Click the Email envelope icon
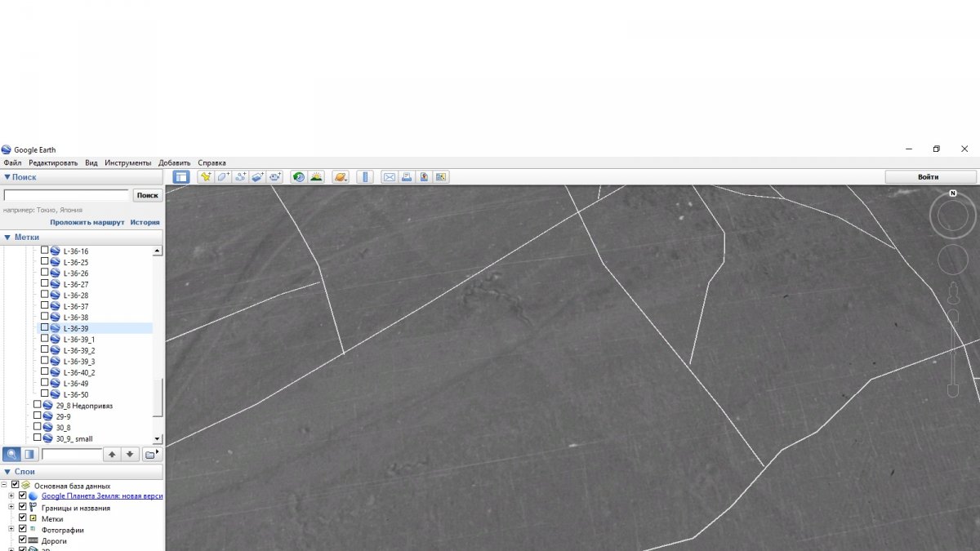Image resolution: width=980 pixels, height=551 pixels. point(390,176)
